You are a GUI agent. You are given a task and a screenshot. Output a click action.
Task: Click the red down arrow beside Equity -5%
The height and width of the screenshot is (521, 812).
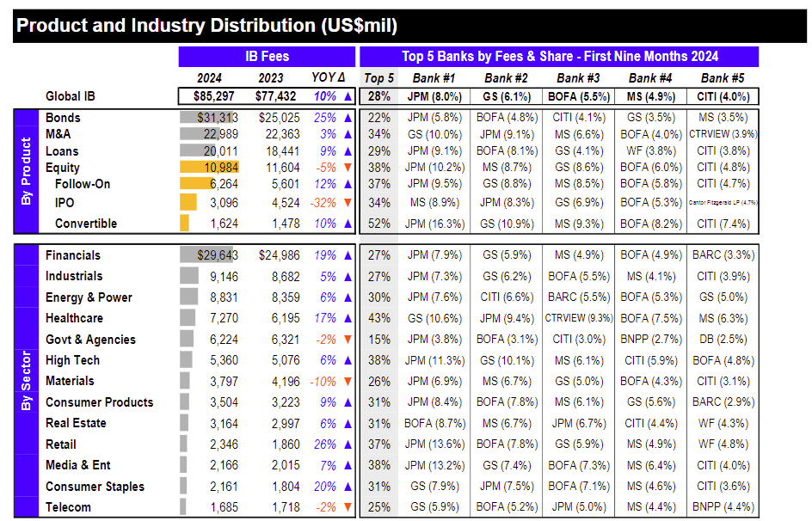tap(348, 168)
